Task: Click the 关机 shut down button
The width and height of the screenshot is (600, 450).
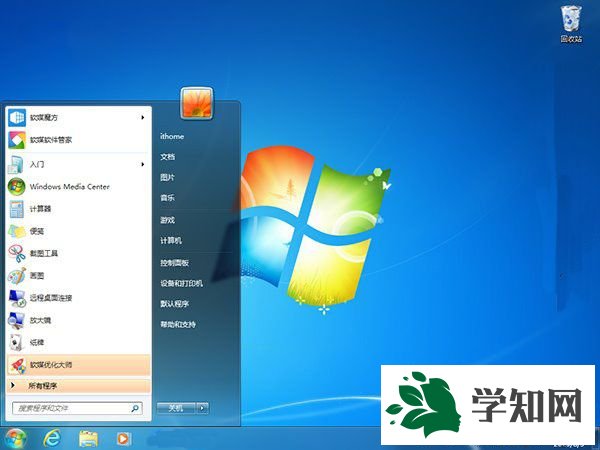Action: click(176, 408)
